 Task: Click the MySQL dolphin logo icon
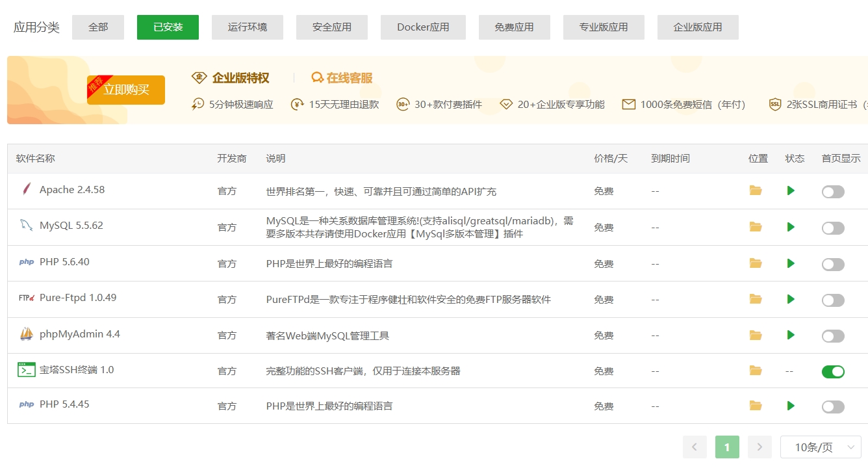(x=26, y=226)
